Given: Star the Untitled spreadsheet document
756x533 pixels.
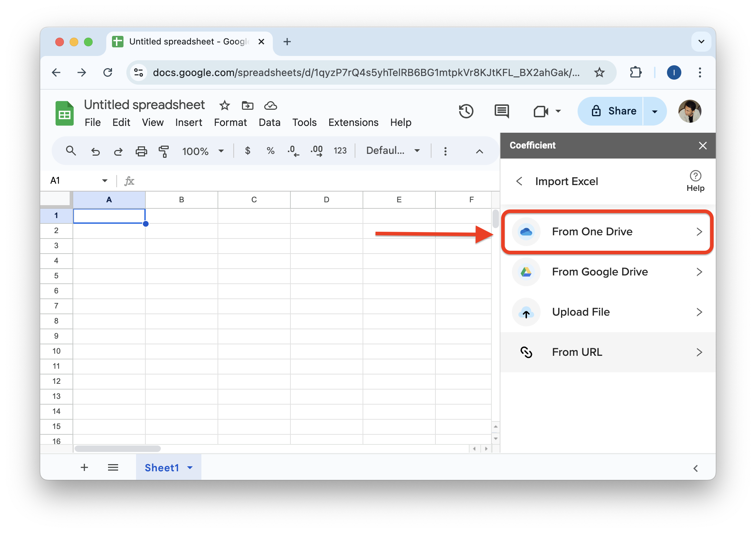Looking at the screenshot, I should [225, 105].
